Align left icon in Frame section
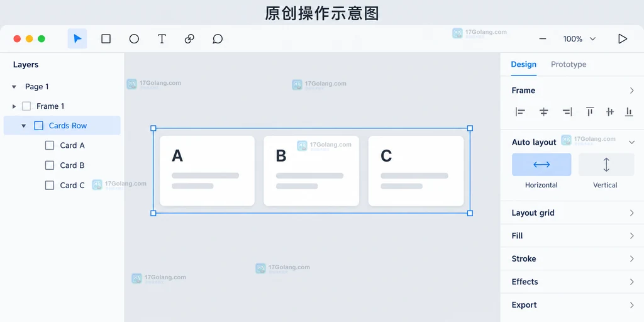The width and height of the screenshot is (644, 322). pos(520,112)
